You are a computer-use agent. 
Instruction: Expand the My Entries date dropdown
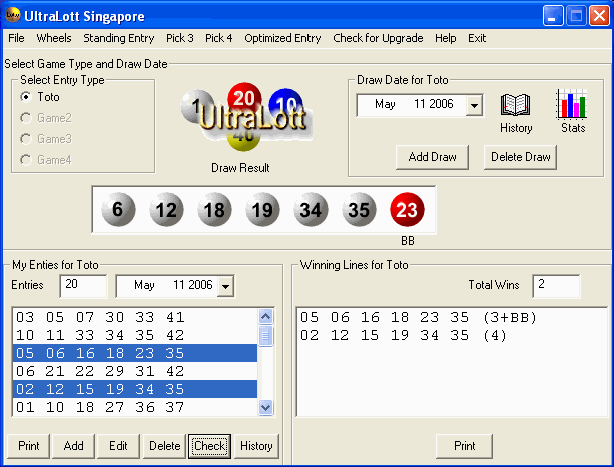tap(226, 286)
